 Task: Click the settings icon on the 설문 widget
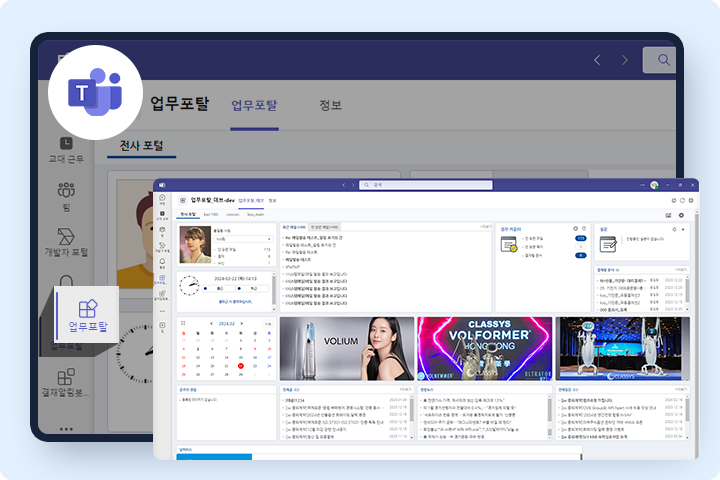(x=675, y=229)
